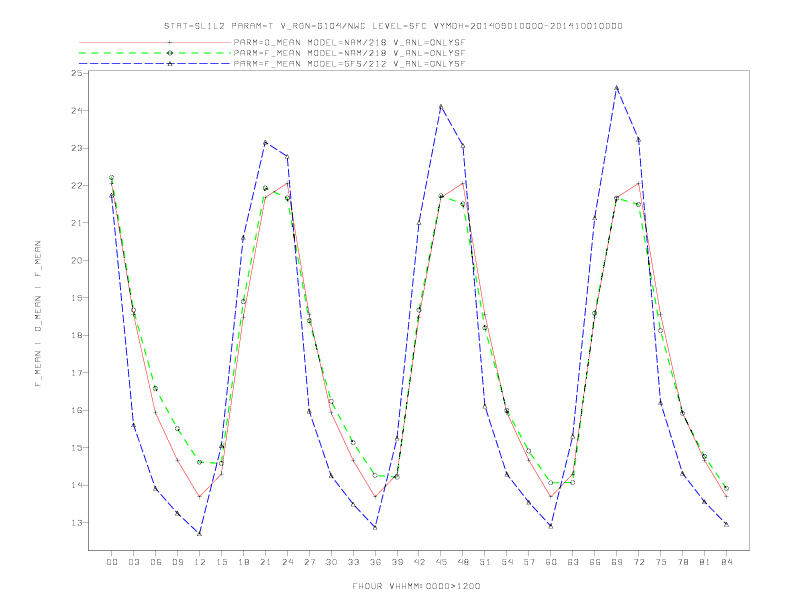Click x-axis forecast hour label 24

pos(287,562)
